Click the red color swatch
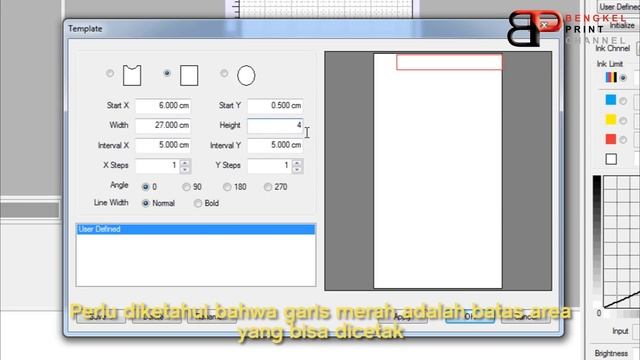Image resolution: width=640 pixels, height=360 pixels. [x=611, y=139]
